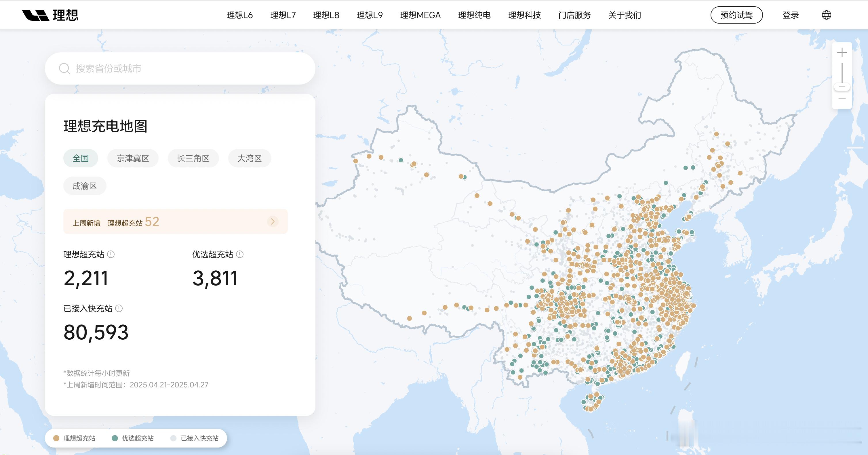
Task: Click the 优选超充站 legend entry
Action: click(x=133, y=438)
